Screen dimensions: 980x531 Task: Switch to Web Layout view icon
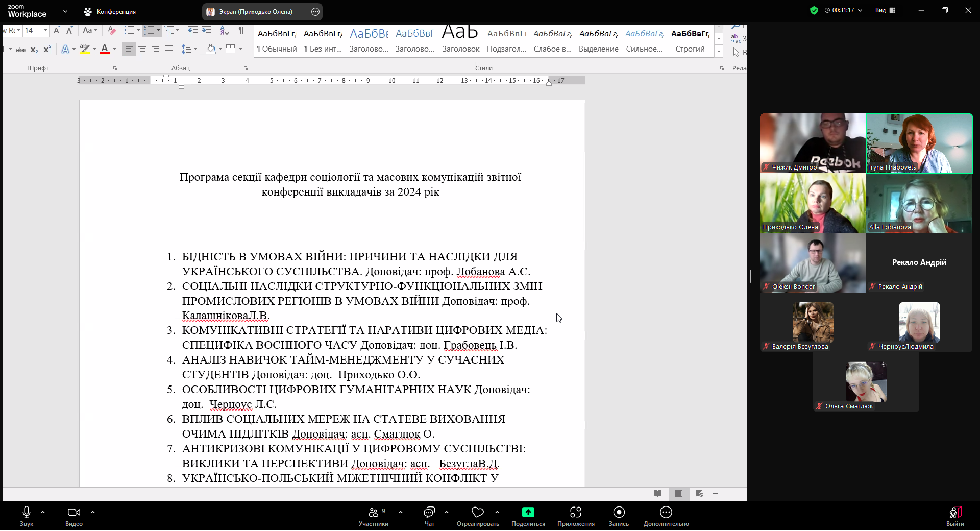click(700, 493)
